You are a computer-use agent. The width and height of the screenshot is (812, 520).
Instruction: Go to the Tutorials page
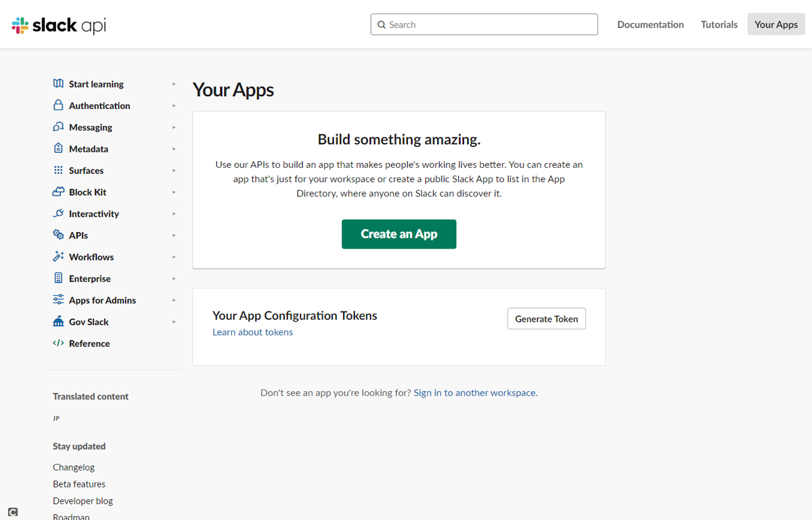click(x=719, y=24)
